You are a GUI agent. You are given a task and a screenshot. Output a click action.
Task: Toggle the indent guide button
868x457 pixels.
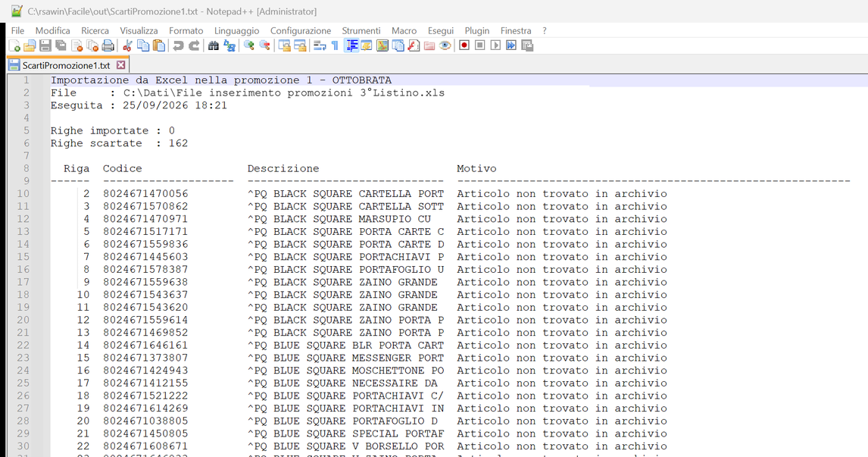coord(351,46)
